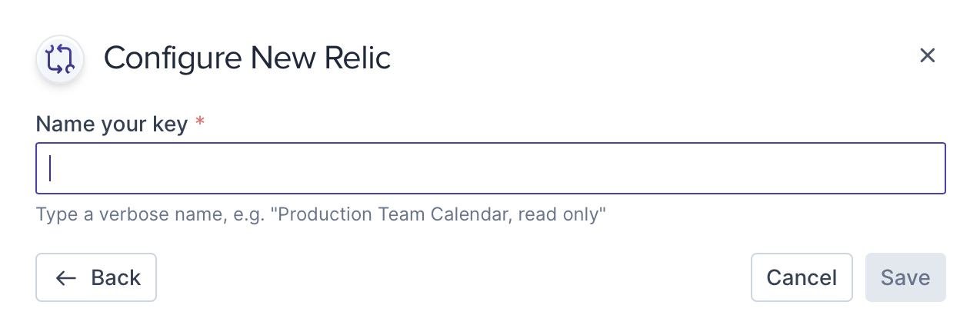The image size is (980, 335).
Task: Go back using the Back button
Action: click(x=96, y=277)
